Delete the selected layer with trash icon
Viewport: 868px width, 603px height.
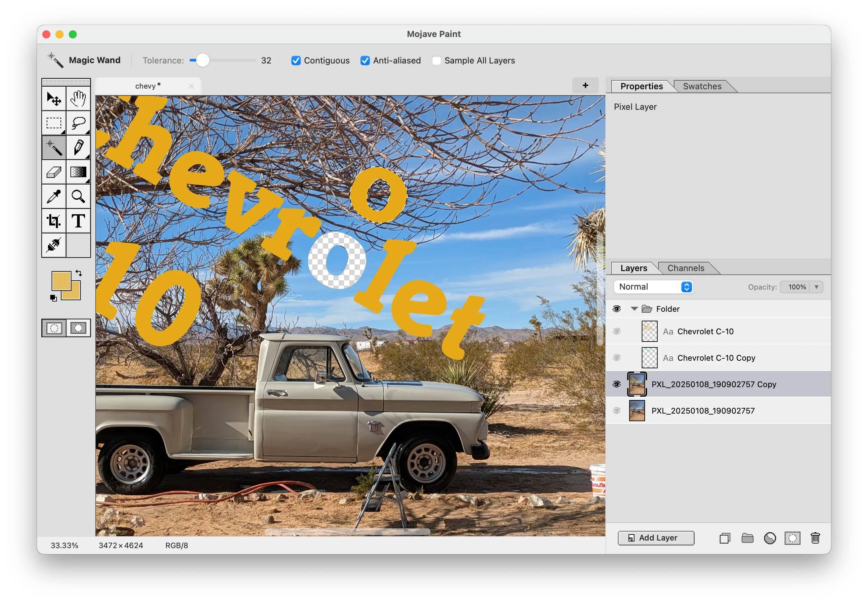(x=815, y=538)
